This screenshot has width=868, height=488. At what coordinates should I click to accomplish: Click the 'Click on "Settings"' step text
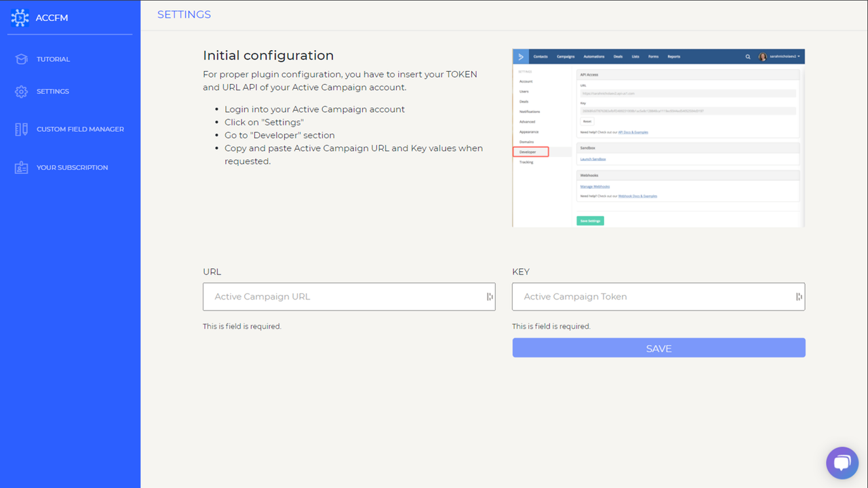(264, 122)
